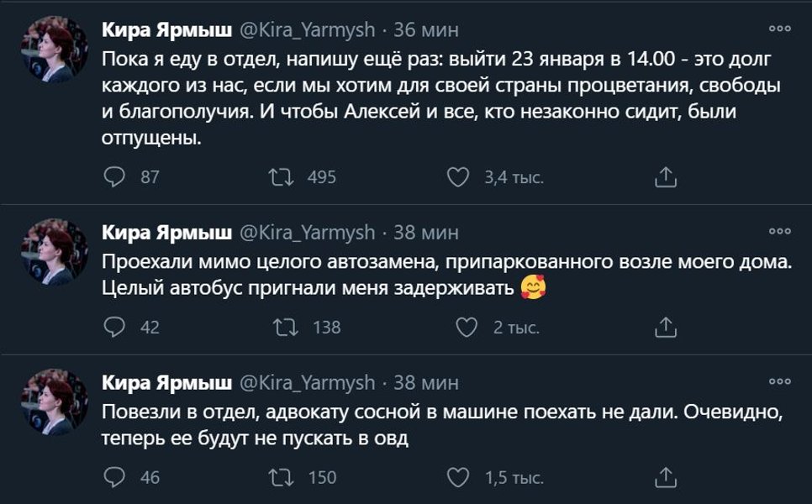Image resolution: width=812 pixels, height=504 pixels.
Task: Click the retweet icon showing 150 retweets
Action: (286, 475)
